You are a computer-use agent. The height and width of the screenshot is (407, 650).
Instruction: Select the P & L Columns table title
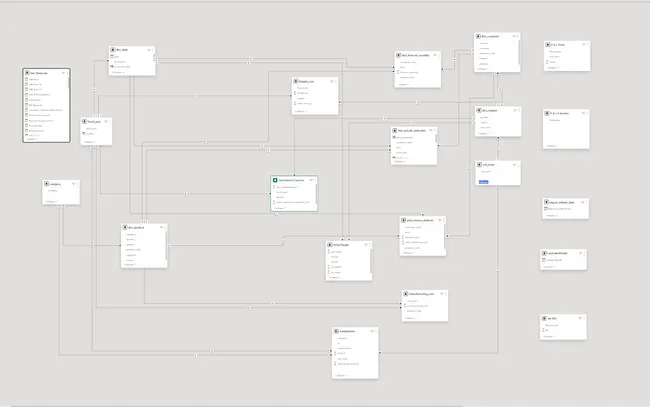click(x=559, y=113)
